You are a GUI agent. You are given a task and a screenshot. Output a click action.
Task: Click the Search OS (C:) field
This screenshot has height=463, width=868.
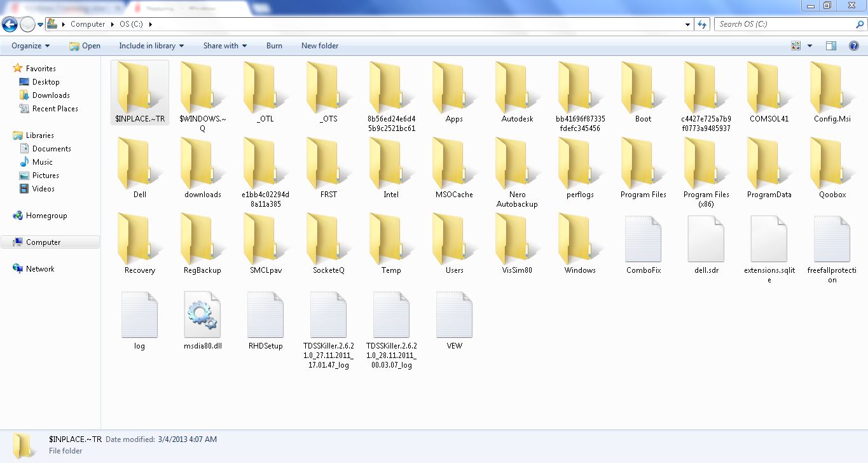[790, 24]
